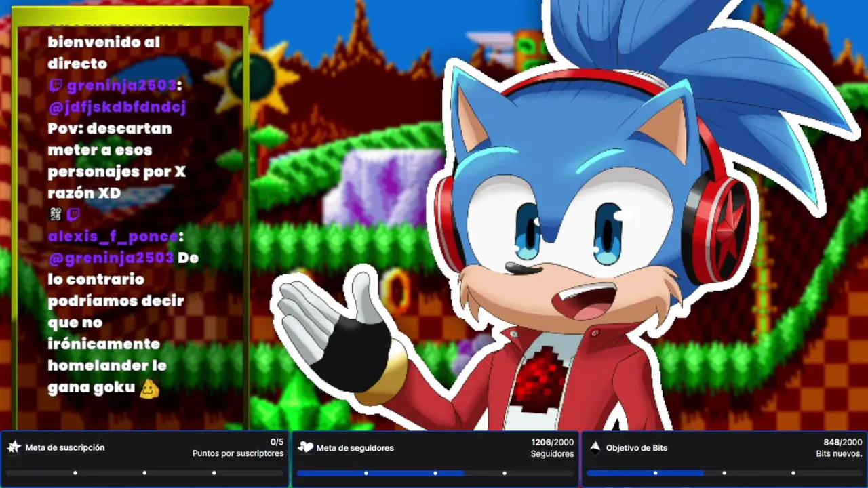Click the 'homelander le gana goku' text
Viewport: 868px width, 488px height.
coord(107,376)
